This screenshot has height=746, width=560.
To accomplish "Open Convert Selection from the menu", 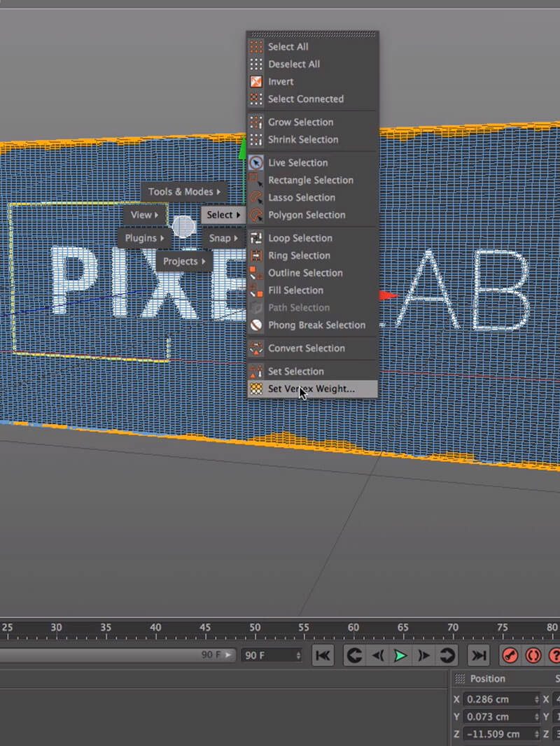I will coord(313,349).
